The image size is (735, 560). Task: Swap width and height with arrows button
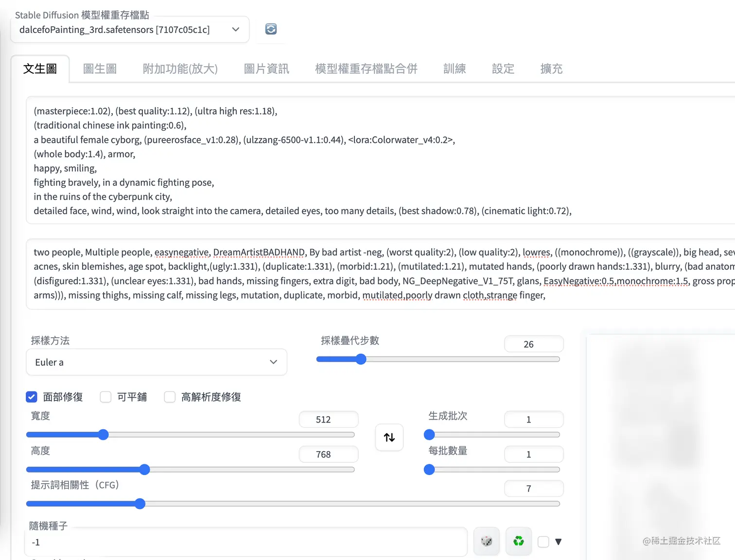tap(389, 438)
